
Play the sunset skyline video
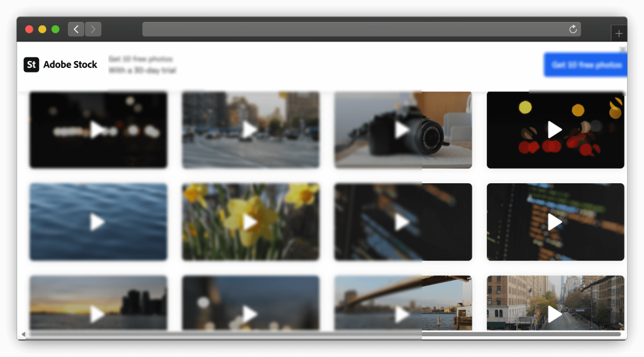pos(97,314)
